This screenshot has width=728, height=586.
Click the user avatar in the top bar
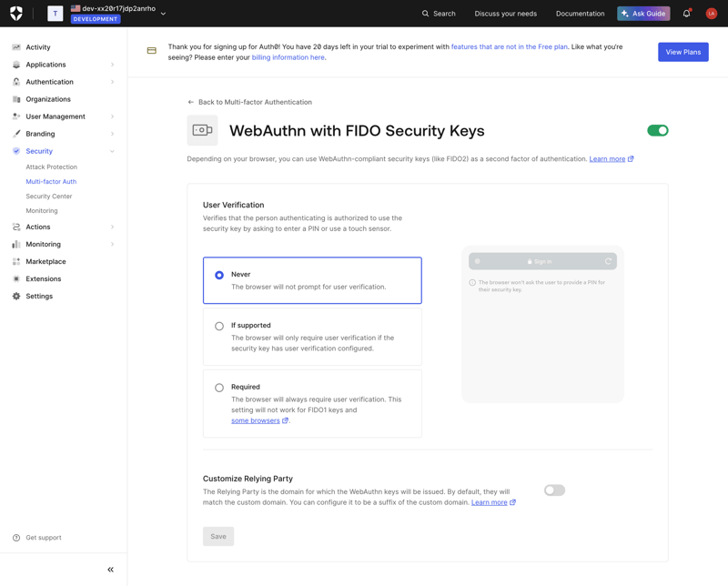tap(712, 13)
